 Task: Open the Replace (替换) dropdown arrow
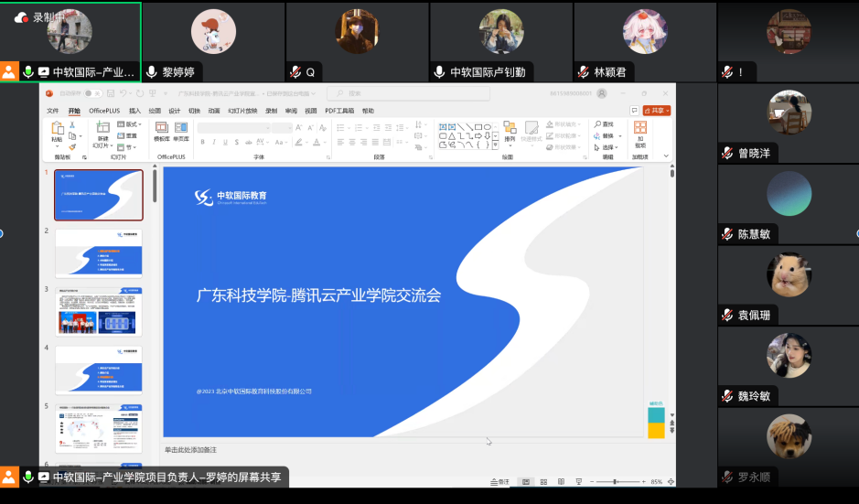(x=620, y=136)
